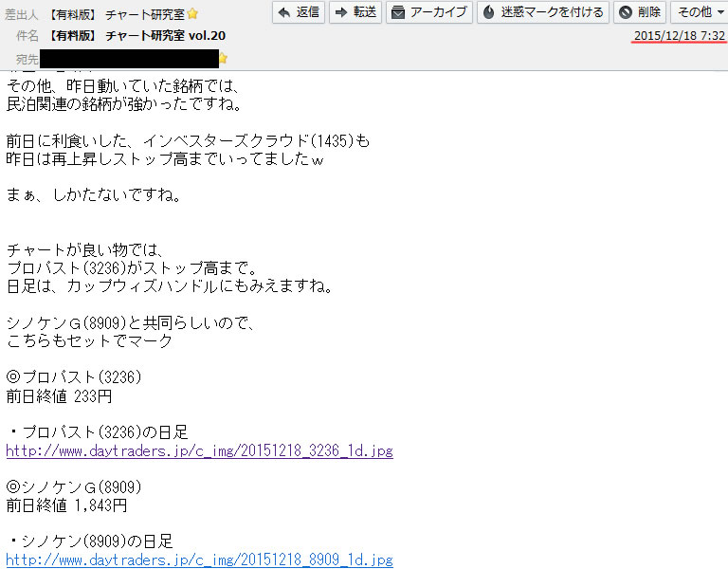Click the 宛先 label
Screen dimensions: 728x587
point(27,59)
